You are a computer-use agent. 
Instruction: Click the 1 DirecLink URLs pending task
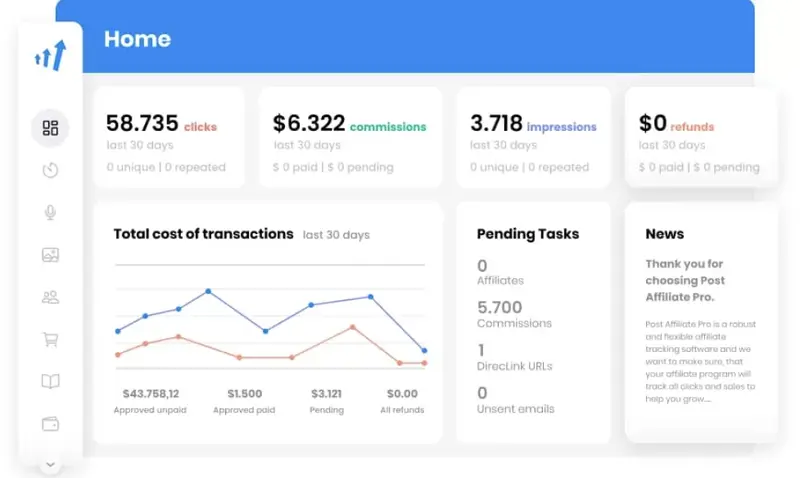[514, 358]
